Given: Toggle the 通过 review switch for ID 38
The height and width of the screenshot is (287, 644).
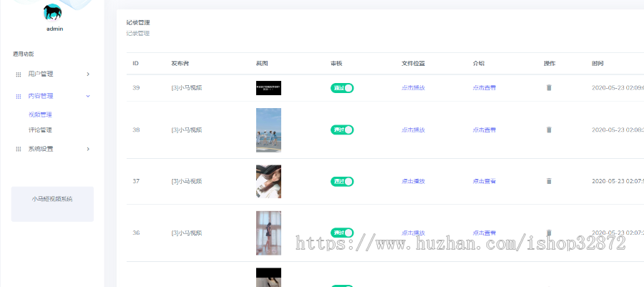Looking at the screenshot, I should pos(342,130).
